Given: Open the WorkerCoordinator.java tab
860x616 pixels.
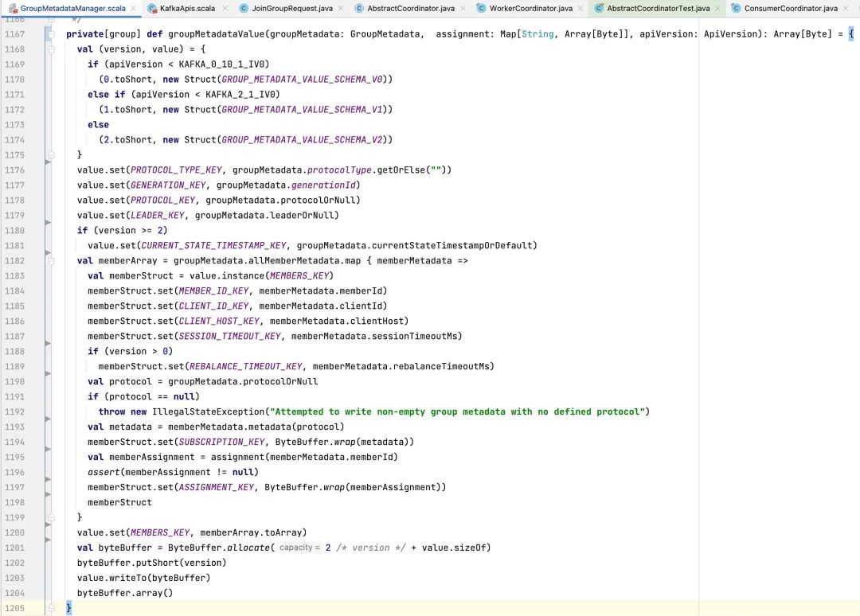Looking at the screenshot, I should click(531, 8).
